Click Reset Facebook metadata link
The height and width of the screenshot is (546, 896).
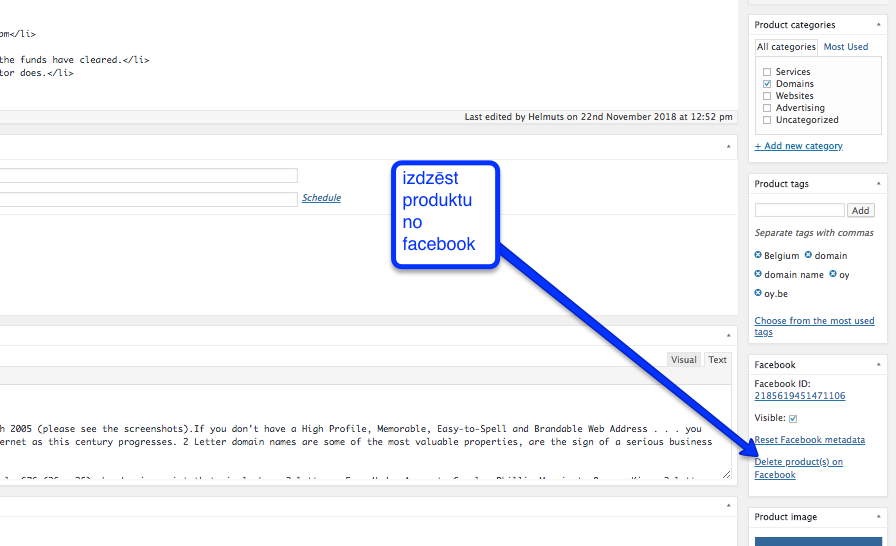[810, 440]
